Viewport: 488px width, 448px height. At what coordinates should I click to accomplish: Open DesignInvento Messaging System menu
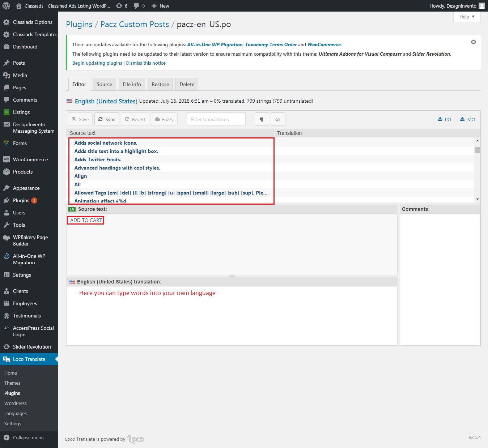point(29,128)
